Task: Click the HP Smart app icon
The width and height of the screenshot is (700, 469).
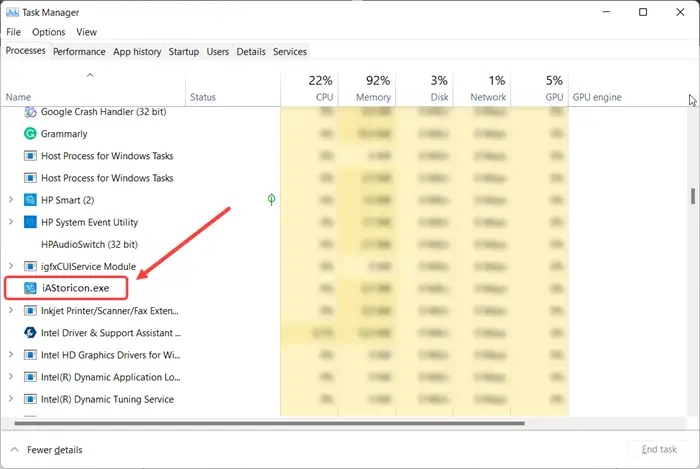Action: click(30, 200)
